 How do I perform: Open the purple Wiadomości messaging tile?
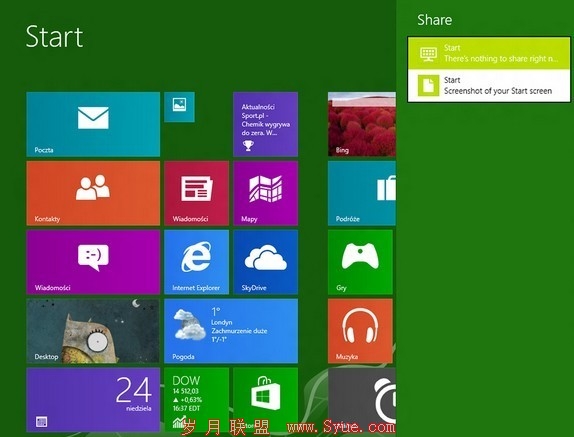tap(93, 262)
